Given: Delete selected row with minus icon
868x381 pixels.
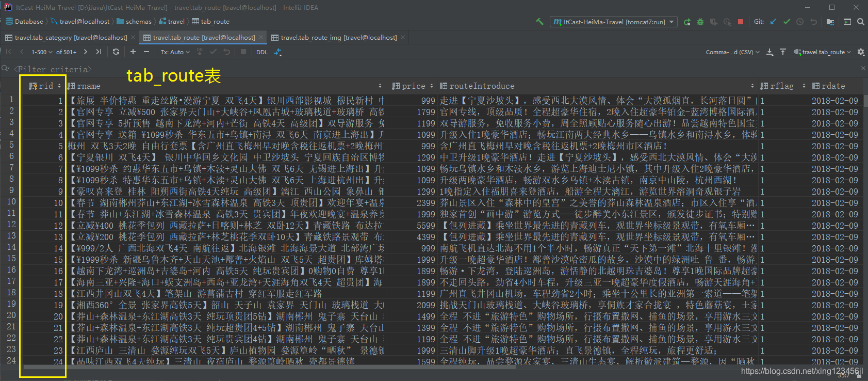Looking at the screenshot, I should [x=146, y=52].
